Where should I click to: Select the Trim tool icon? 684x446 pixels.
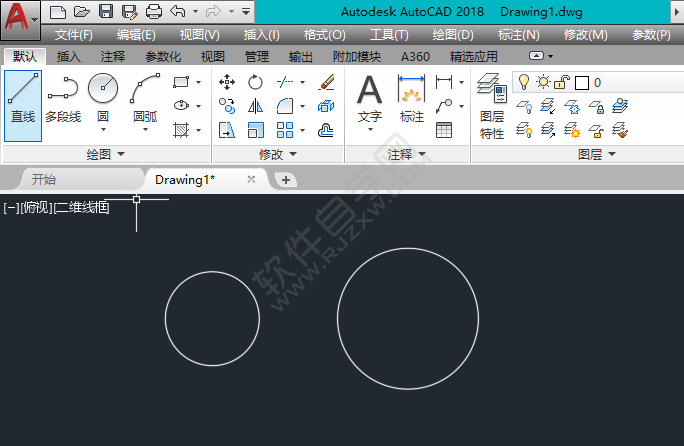(285, 82)
